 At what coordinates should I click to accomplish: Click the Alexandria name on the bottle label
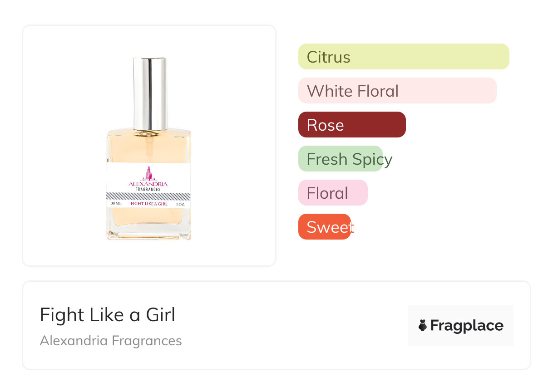tap(148, 184)
